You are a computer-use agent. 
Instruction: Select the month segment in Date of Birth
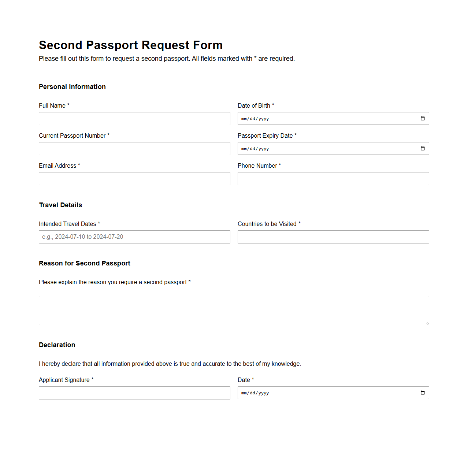coord(245,118)
